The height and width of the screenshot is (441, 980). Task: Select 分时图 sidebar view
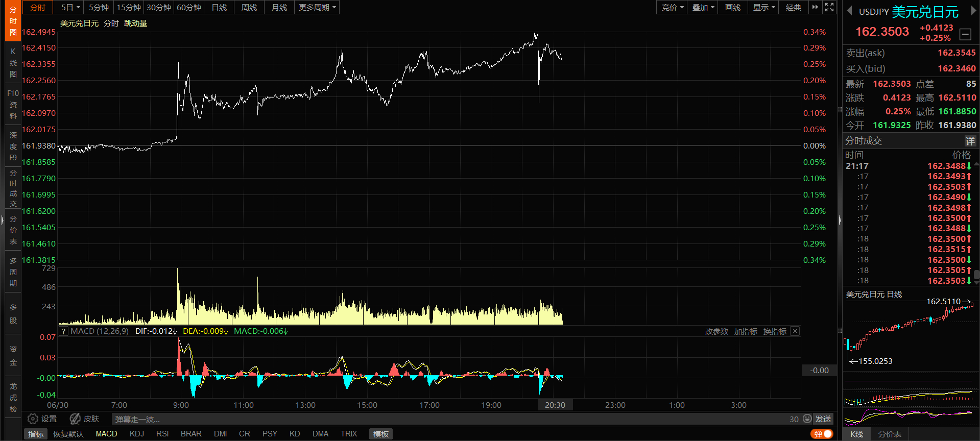pos(13,20)
